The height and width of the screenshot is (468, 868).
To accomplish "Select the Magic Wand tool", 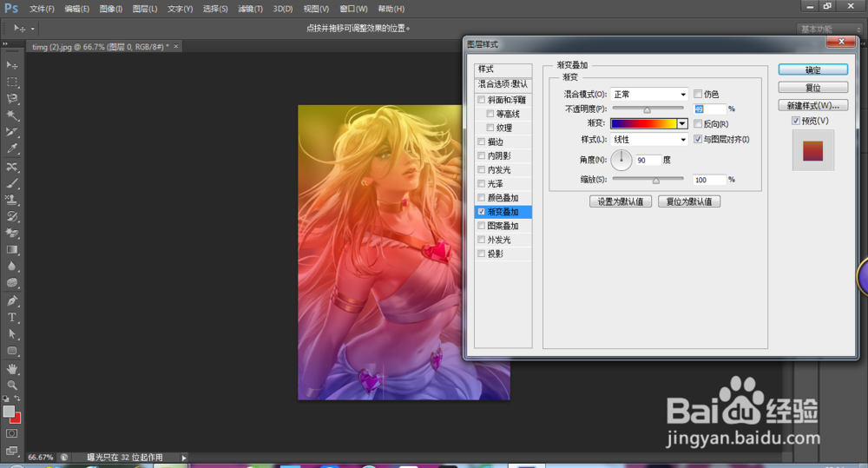I will click(x=11, y=115).
